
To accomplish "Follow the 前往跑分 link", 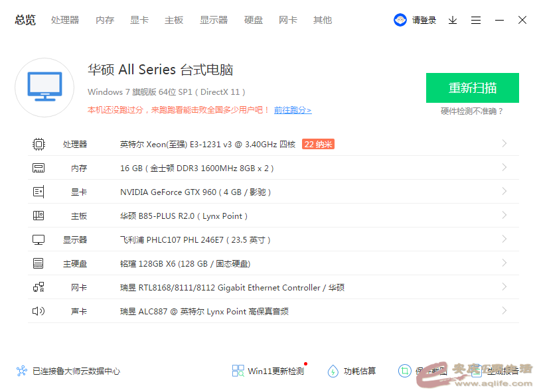I will coord(292,110).
